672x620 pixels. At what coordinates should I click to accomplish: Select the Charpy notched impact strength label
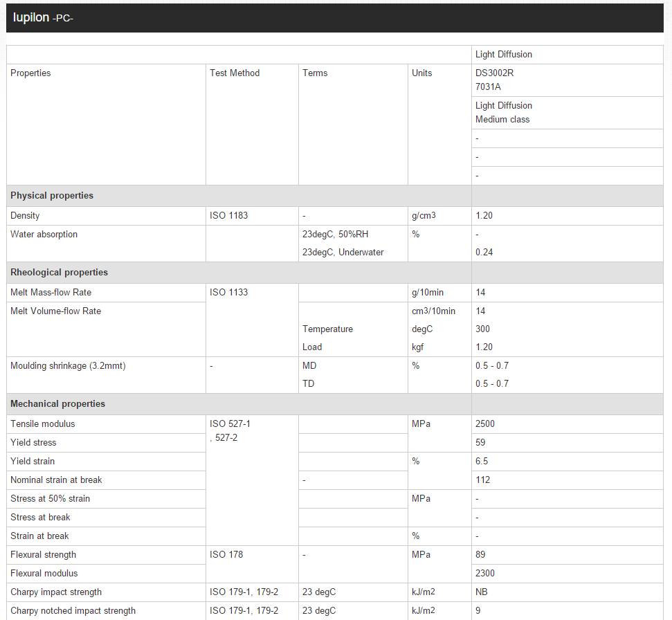click(73, 611)
